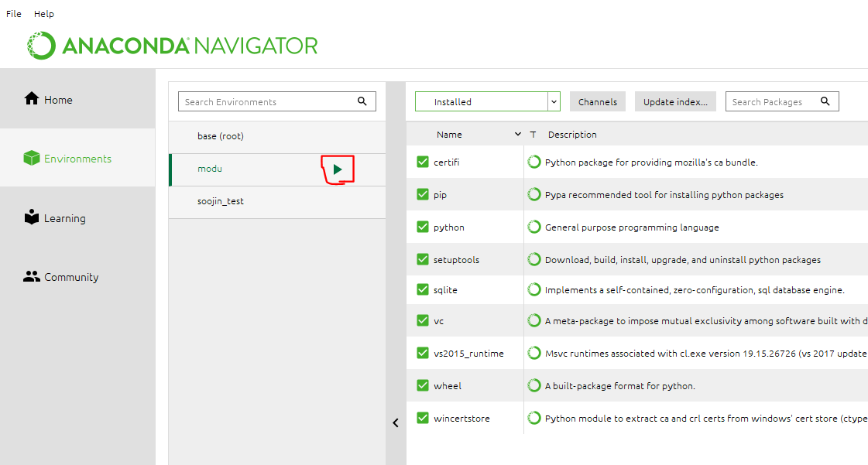This screenshot has width=868, height=465.
Task: Click 'General purpose programming language' description
Action: [632, 227]
